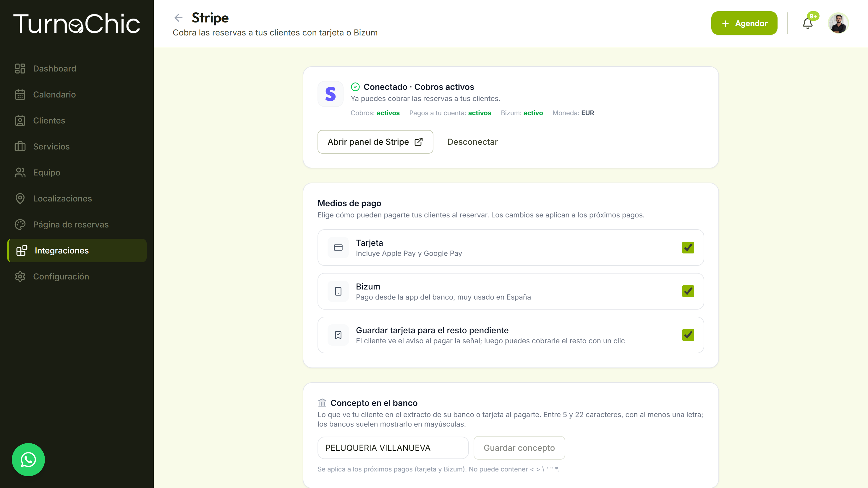Click the 9+ notification badge
Screen dimensions: 868x488
pyautogui.click(x=813, y=16)
